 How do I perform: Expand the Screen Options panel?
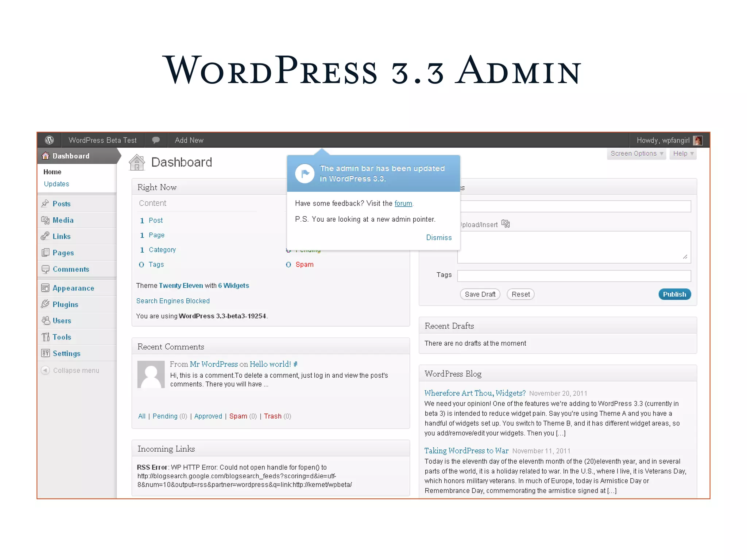click(x=636, y=153)
